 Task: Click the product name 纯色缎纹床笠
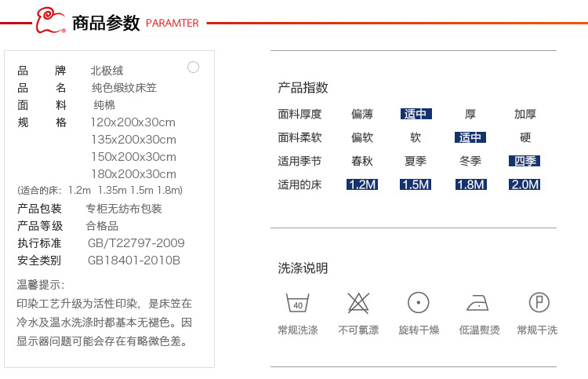click(x=124, y=87)
